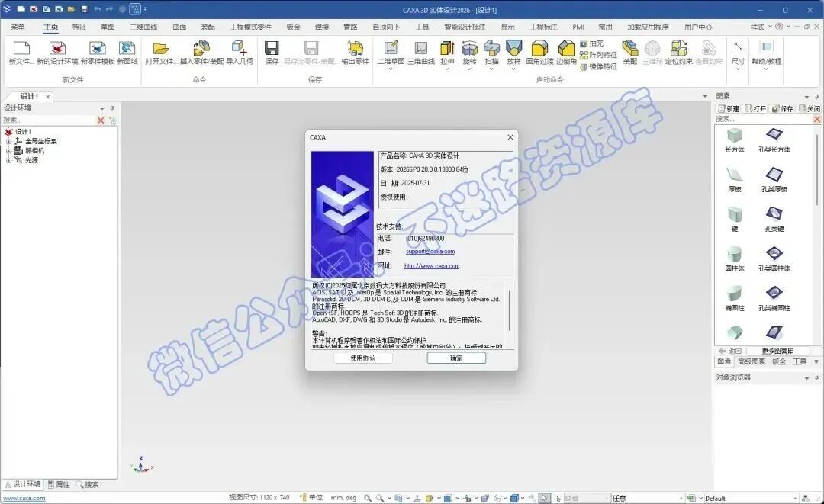Click 镜像特征 mirror feature
Viewport: 824px width, 504px height.
tap(599, 66)
